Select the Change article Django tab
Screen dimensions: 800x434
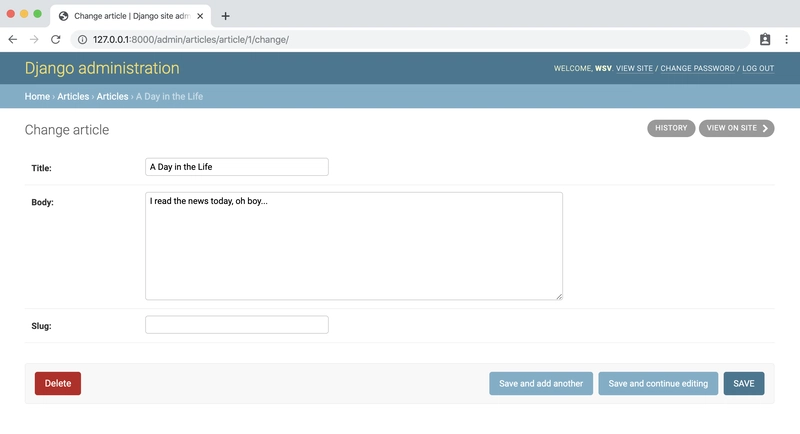pos(131,16)
